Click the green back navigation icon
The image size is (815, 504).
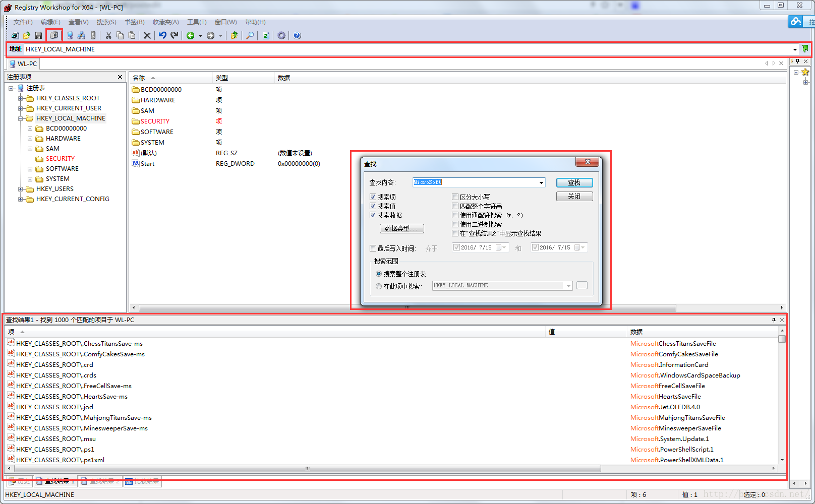190,35
